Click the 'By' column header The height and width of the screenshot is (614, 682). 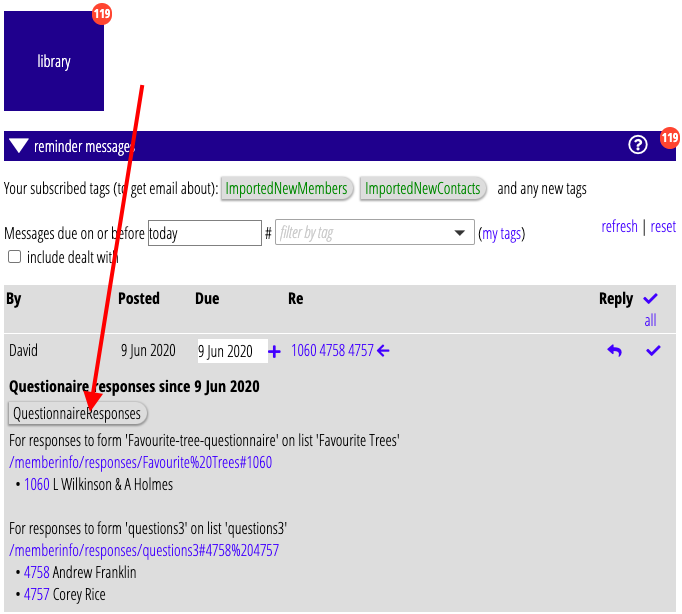pos(13,299)
